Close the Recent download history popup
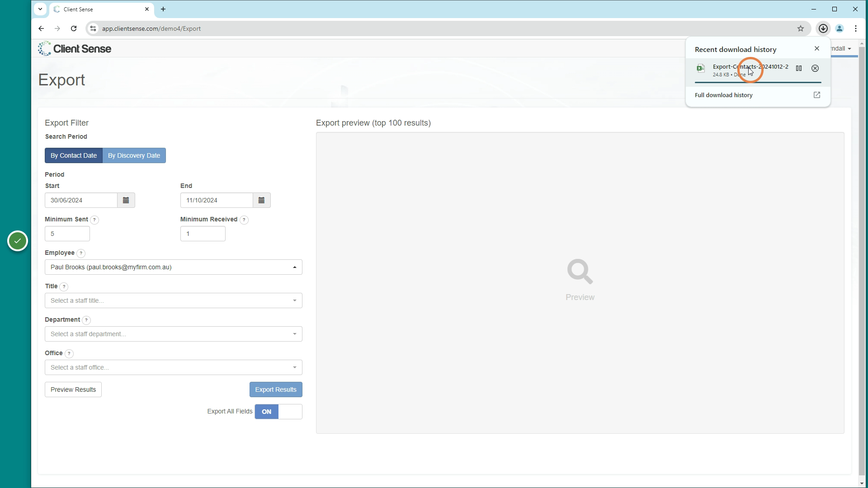This screenshot has height=488, width=868. [817, 48]
